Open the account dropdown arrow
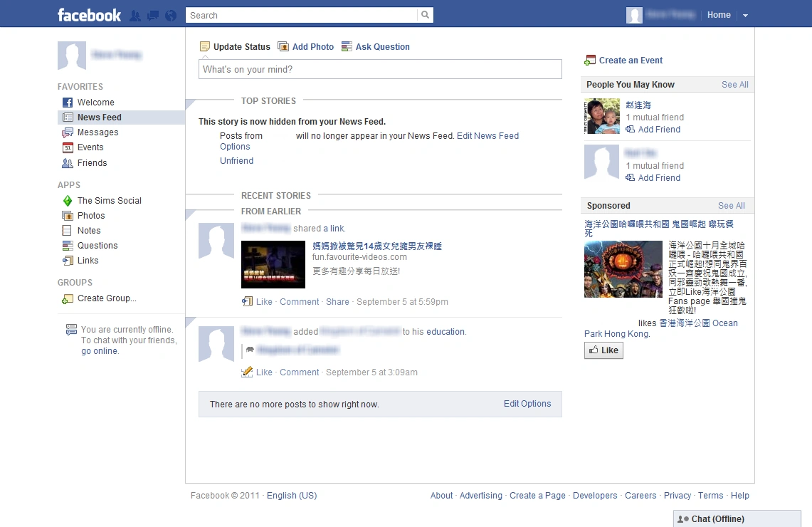Image resolution: width=812 pixels, height=527 pixels. 745,16
